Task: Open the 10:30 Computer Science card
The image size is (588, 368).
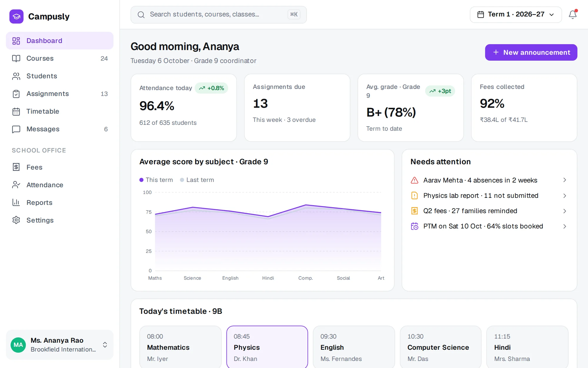Action: [441, 347]
